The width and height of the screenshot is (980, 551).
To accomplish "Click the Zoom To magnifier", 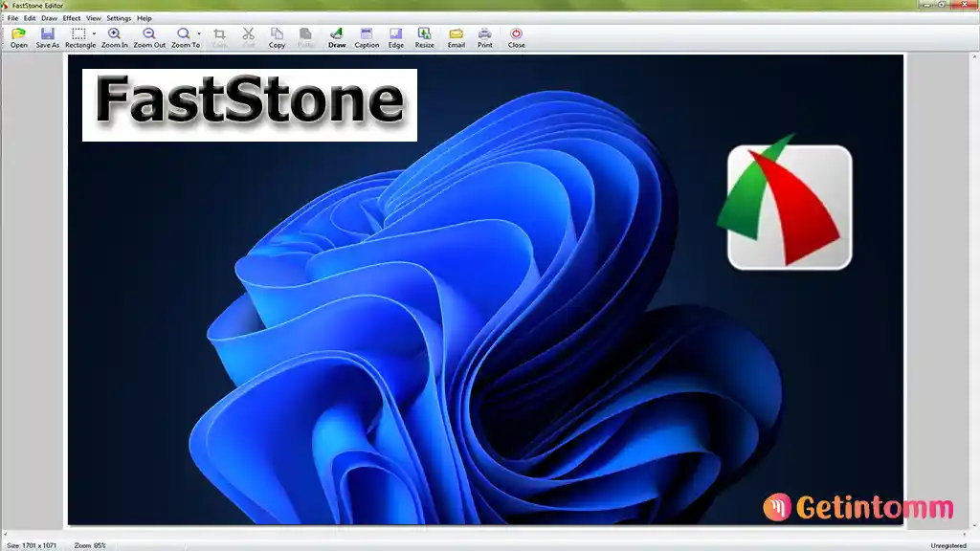I will coord(183,33).
